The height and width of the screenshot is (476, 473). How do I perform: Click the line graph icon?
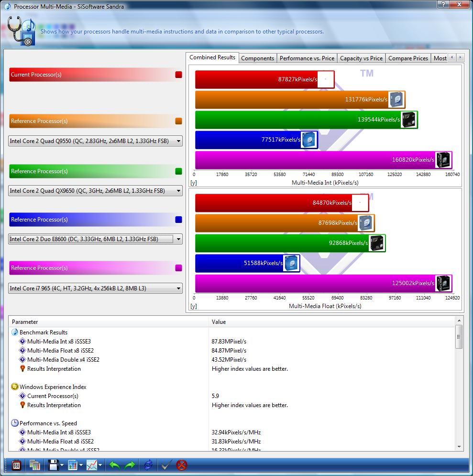click(92, 465)
